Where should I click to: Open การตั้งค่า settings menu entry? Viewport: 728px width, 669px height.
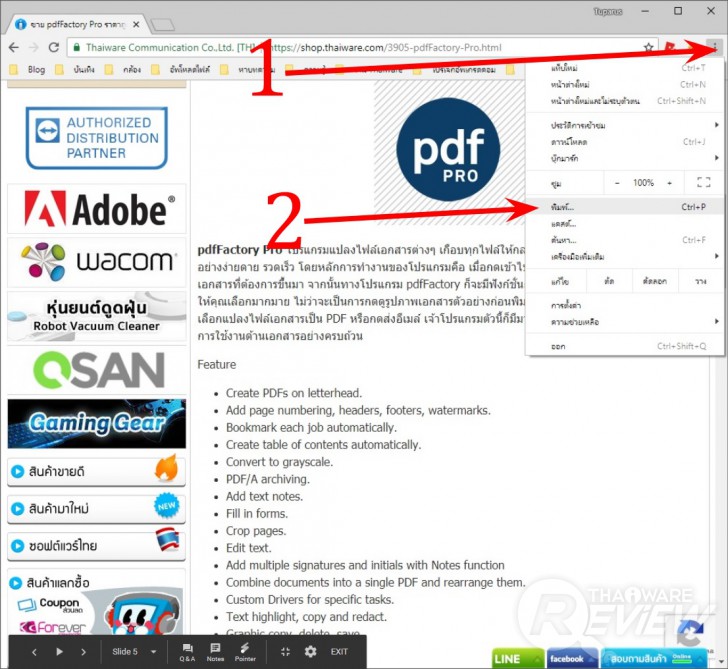[625, 305]
